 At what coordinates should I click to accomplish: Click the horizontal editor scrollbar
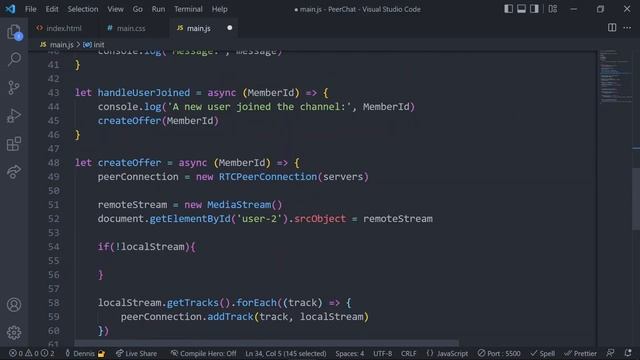(266, 343)
